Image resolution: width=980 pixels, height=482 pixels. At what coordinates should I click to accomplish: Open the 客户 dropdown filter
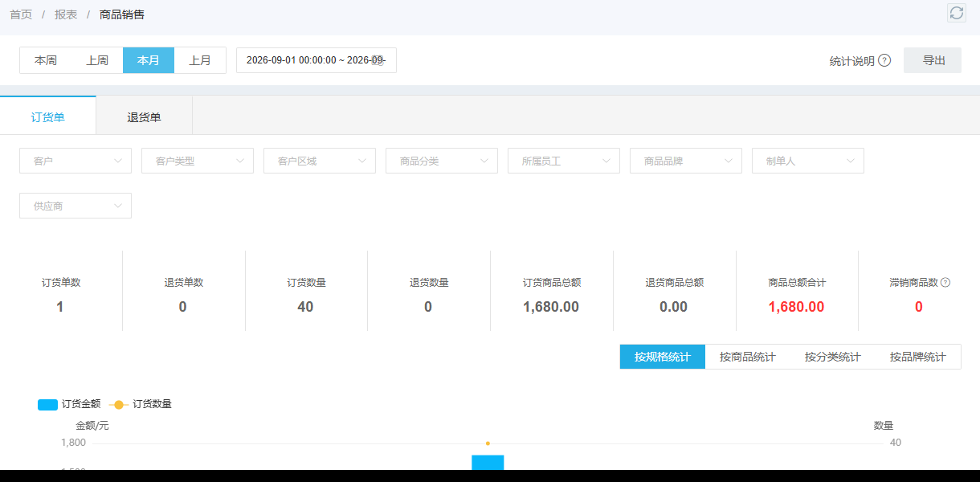76,161
